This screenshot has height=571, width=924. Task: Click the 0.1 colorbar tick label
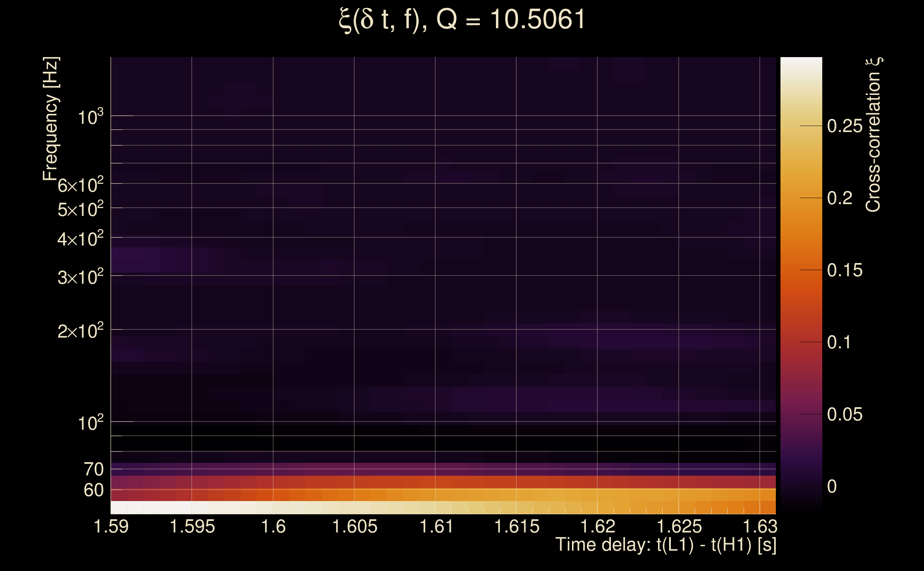point(839,343)
